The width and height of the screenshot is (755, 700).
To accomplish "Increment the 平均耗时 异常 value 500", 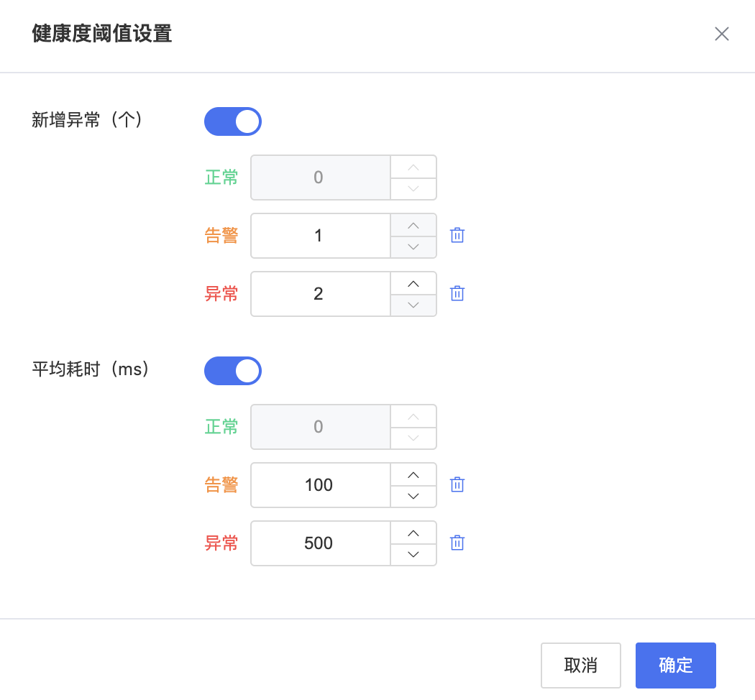I will [x=413, y=533].
